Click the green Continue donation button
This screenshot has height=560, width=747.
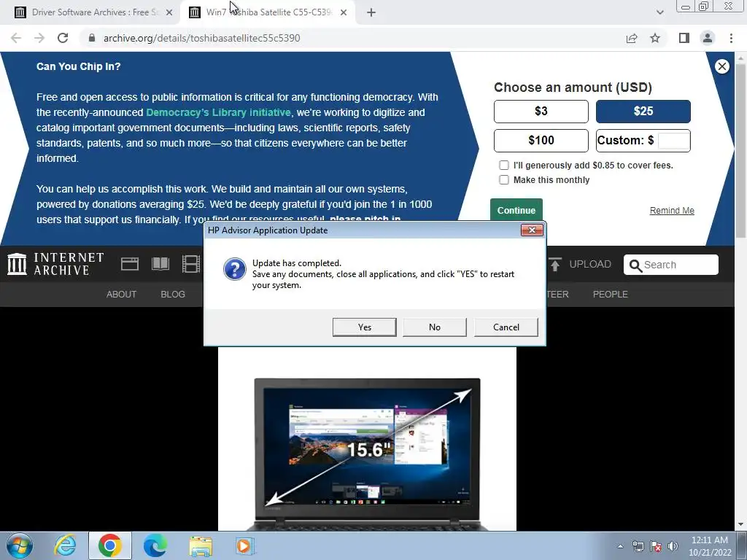(516, 210)
